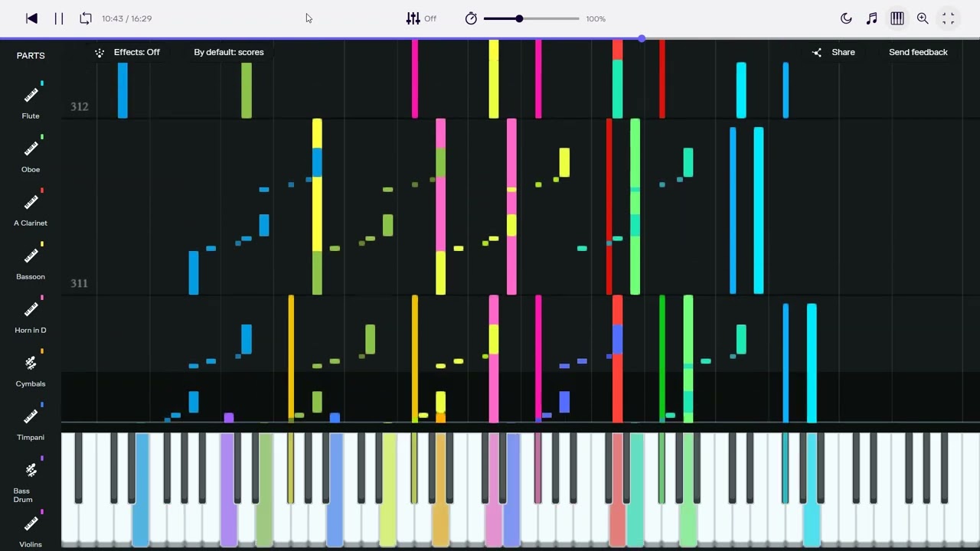
Task: Select the Flute part
Action: tap(31, 102)
